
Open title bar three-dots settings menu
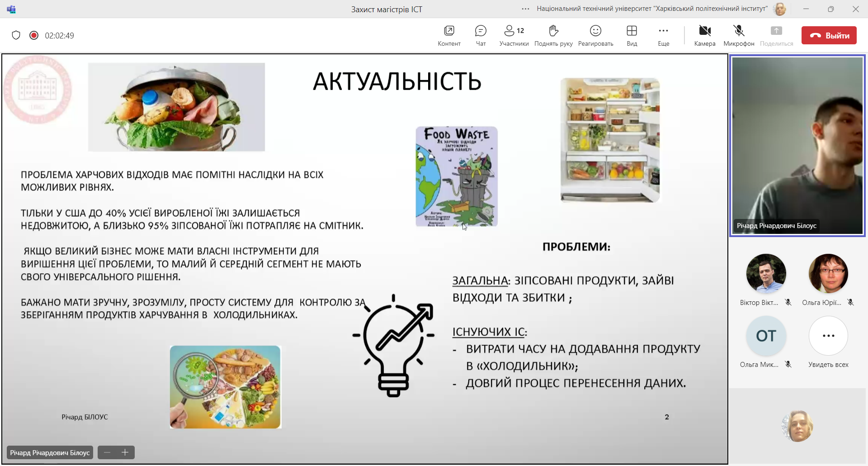point(525,9)
